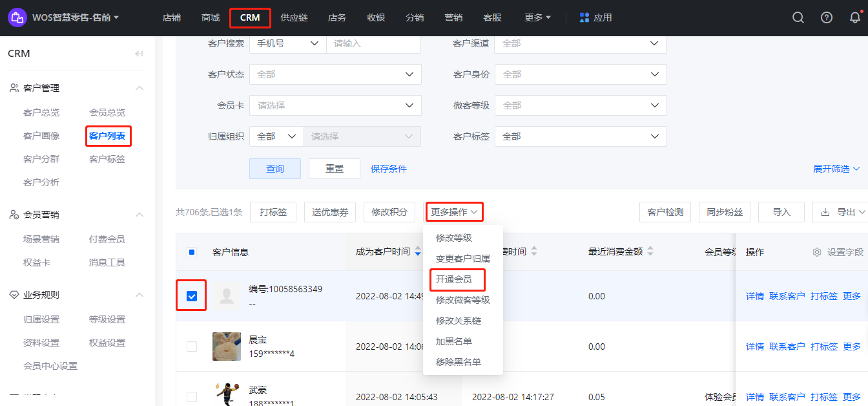Open the notifications bell icon
This screenshot has width=868, height=406.
(x=855, y=17)
